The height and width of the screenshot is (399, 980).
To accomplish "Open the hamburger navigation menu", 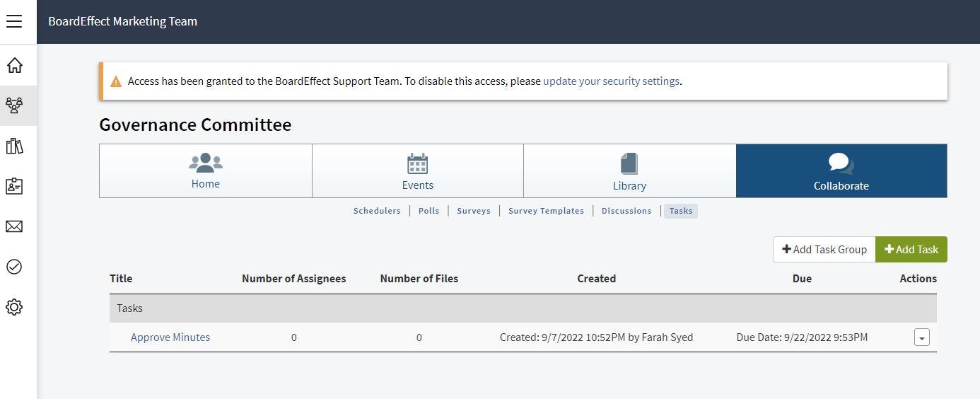I will (x=14, y=21).
